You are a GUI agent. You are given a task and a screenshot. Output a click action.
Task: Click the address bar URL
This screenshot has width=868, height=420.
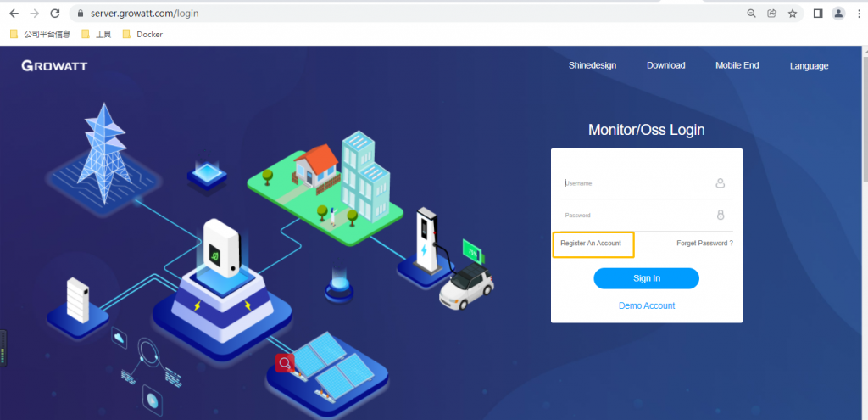[145, 14]
